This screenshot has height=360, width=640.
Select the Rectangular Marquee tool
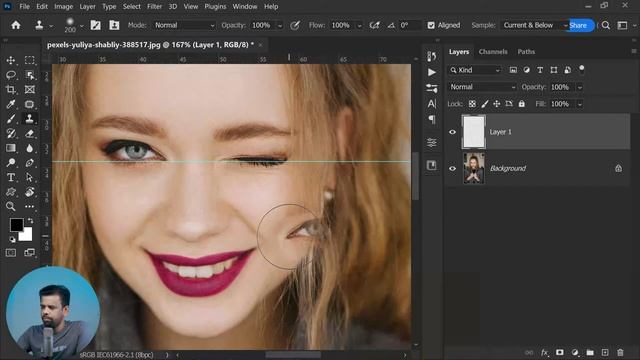click(29, 60)
